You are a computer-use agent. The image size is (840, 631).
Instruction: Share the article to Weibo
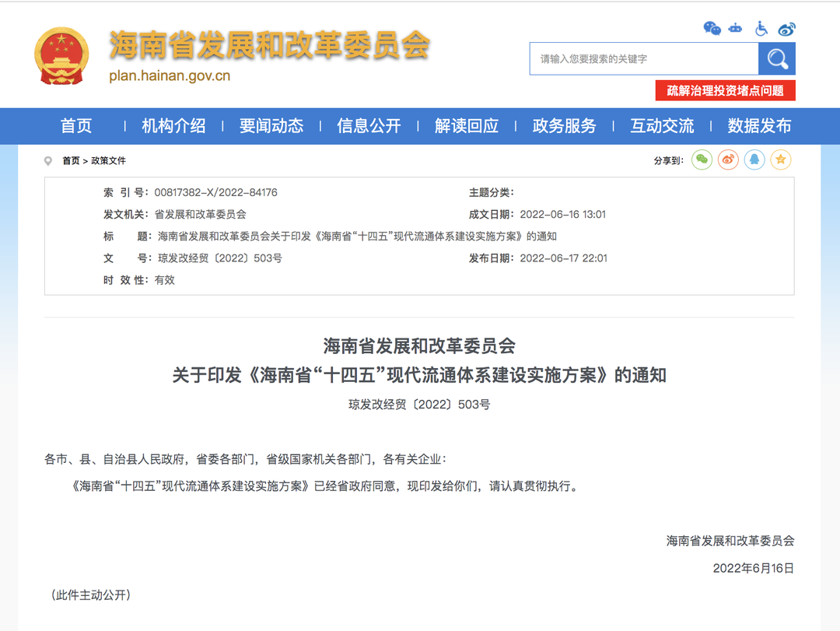728,159
